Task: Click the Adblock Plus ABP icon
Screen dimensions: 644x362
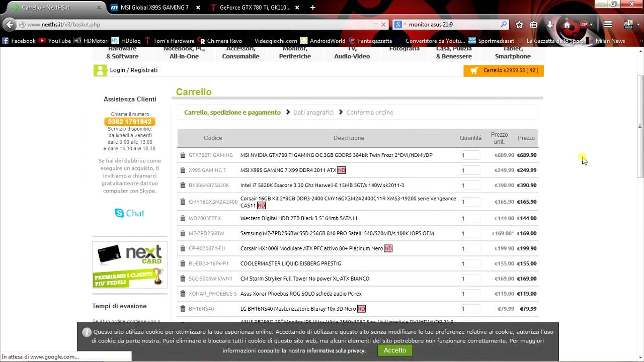Action: 584,25
